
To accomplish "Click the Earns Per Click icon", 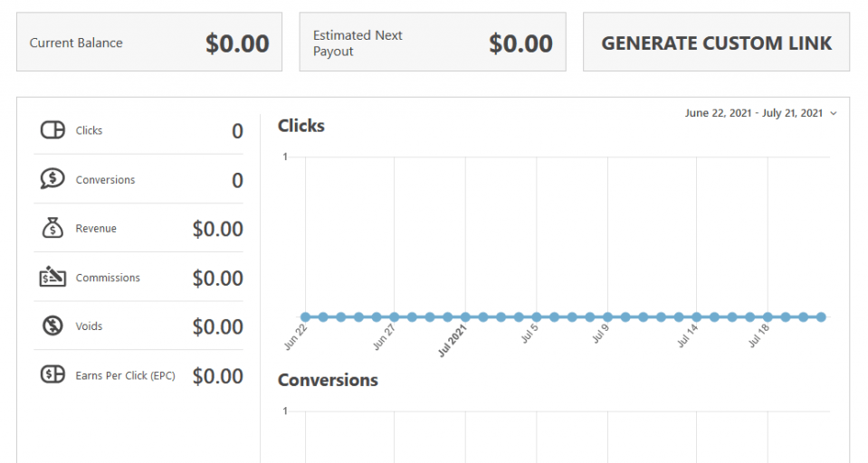I will tap(52, 375).
